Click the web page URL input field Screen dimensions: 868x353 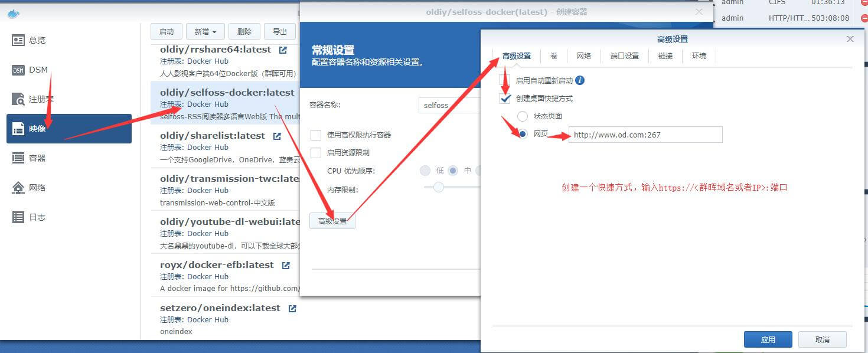coord(645,135)
